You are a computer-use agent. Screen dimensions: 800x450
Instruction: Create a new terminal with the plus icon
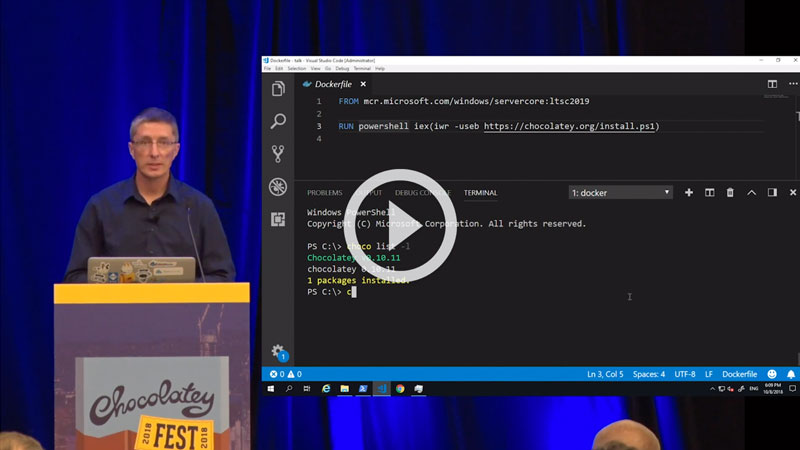(x=689, y=192)
